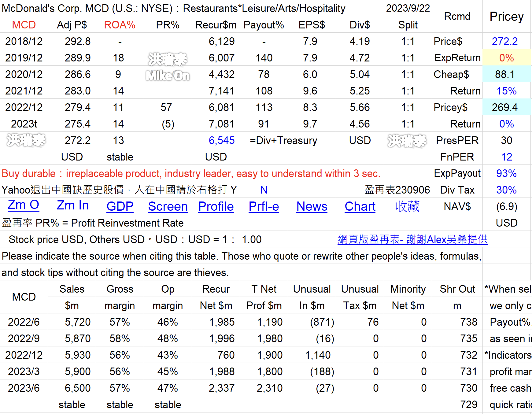Click the 2022/6 quarterly row label
Image resolution: width=532 pixels, height=414 pixels.
(x=24, y=322)
